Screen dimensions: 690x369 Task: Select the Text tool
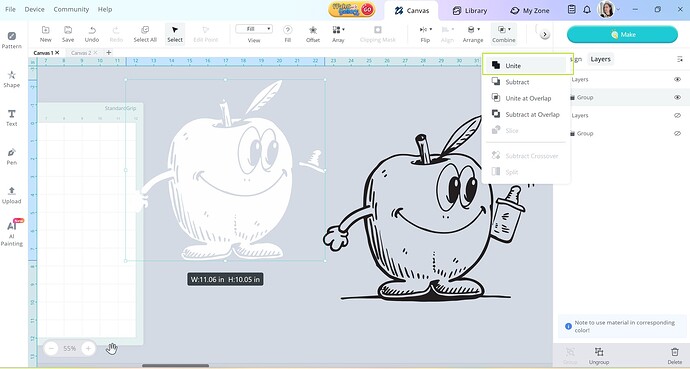pos(11,117)
